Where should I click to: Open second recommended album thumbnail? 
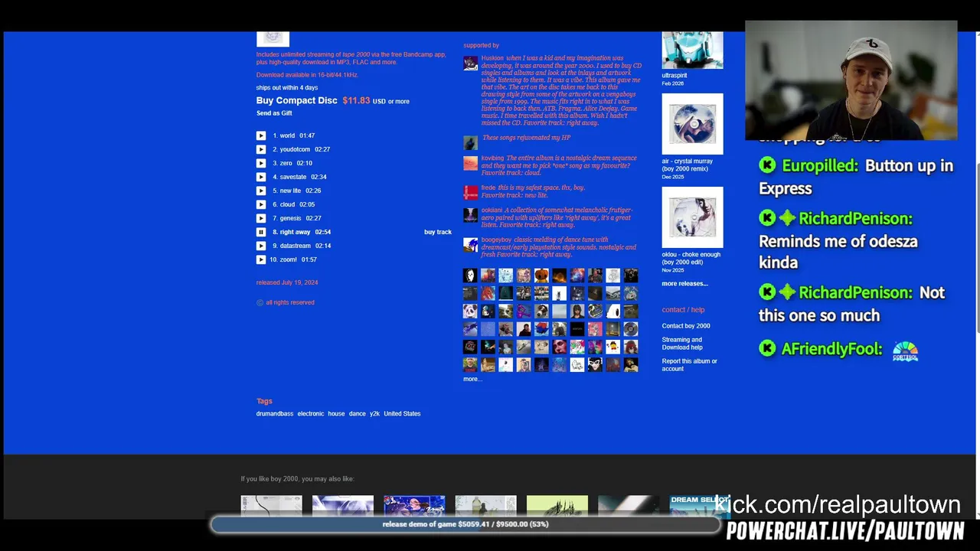[x=343, y=507]
